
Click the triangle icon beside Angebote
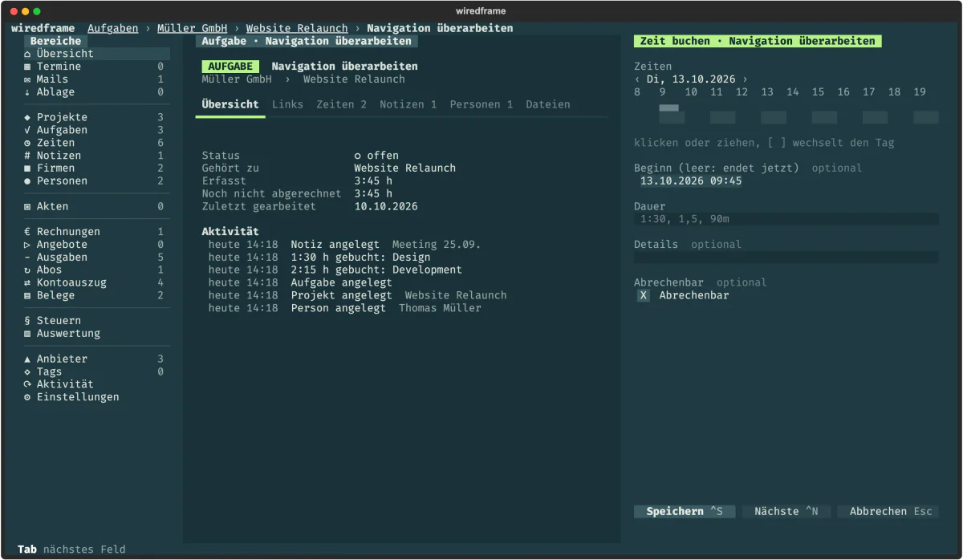tap(27, 245)
